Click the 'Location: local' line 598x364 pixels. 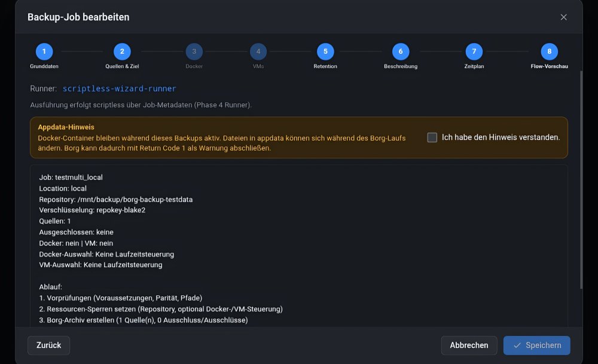click(x=63, y=189)
